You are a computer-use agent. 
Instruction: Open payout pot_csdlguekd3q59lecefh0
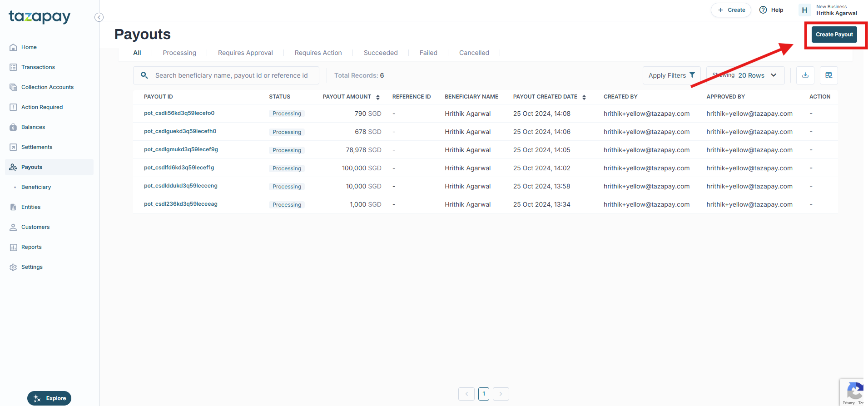click(x=180, y=131)
